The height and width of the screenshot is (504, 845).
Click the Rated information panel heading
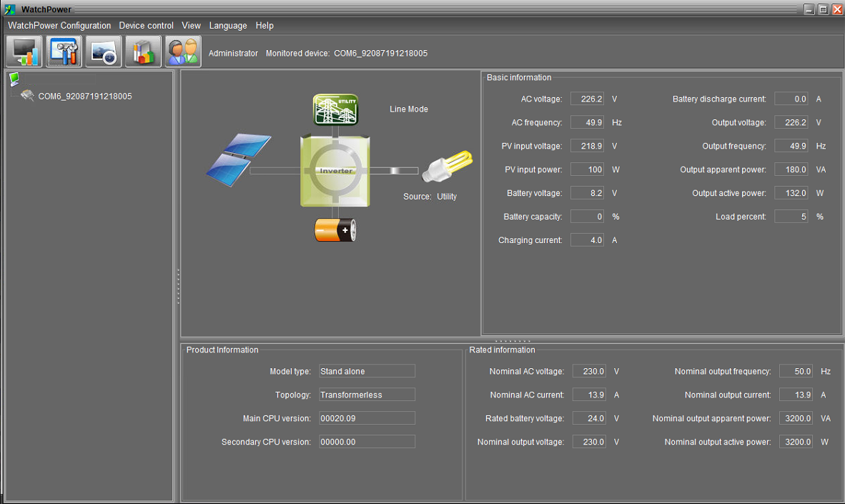pos(502,350)
